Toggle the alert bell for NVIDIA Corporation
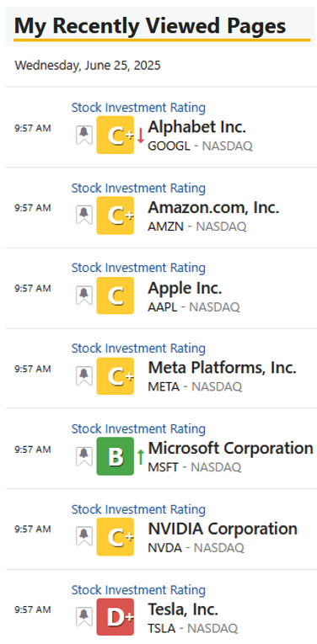317x644 pixels. click(x=84, y=537)
